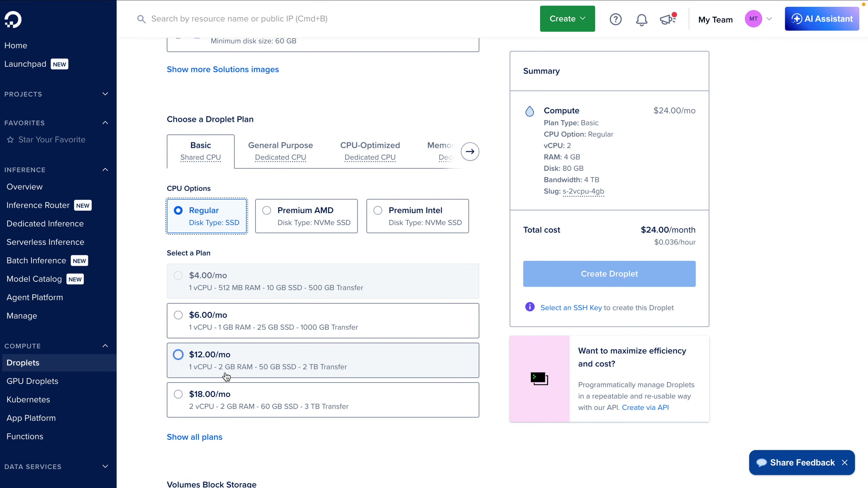Click the Compute droplet icon in Summary
The height and width of the screenshot is (488, 868).
coord(530,111)
